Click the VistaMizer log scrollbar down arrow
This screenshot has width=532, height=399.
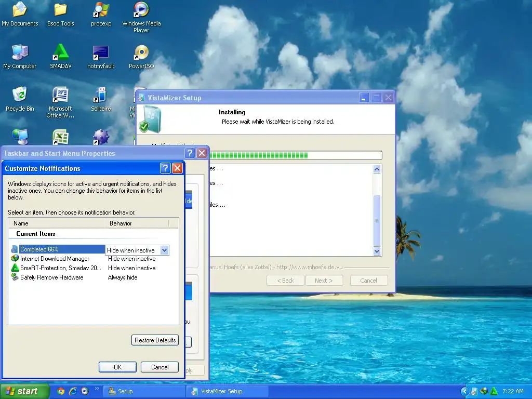click(x=377, y=251)
